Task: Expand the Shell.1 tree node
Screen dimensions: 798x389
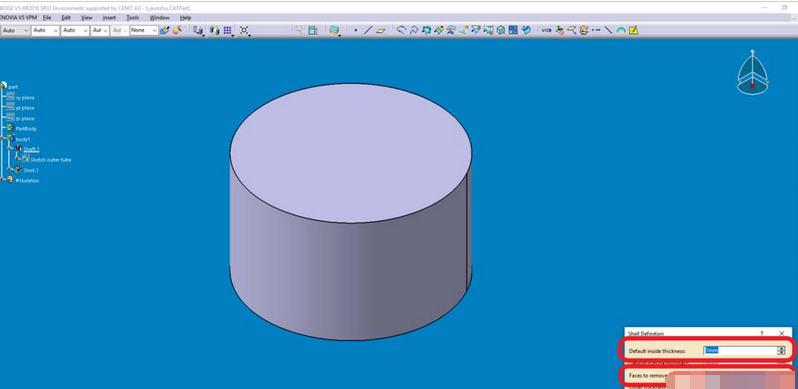Action: click(x=10, y=170)
